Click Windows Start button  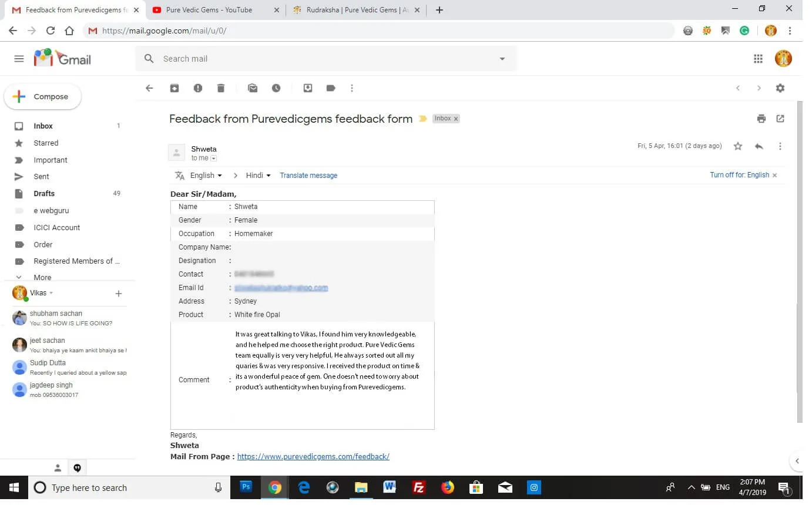pos(14,487)
